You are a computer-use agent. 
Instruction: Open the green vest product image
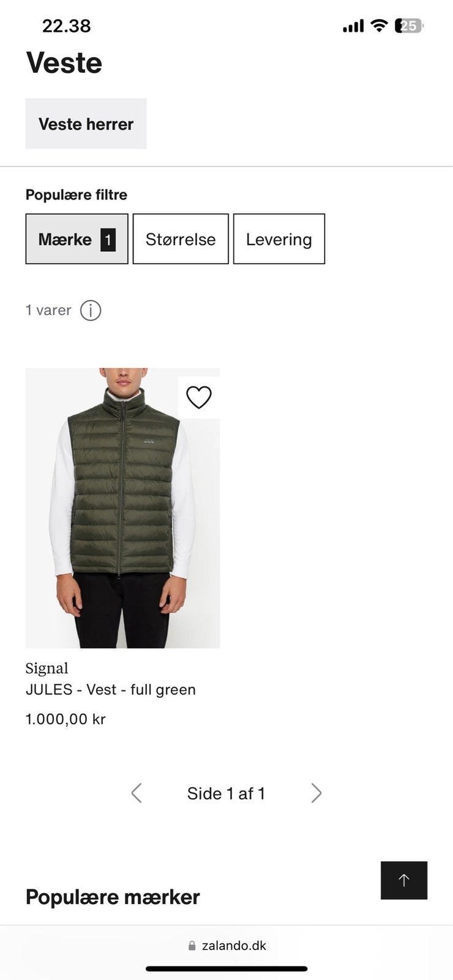click(x=122, y=508)
